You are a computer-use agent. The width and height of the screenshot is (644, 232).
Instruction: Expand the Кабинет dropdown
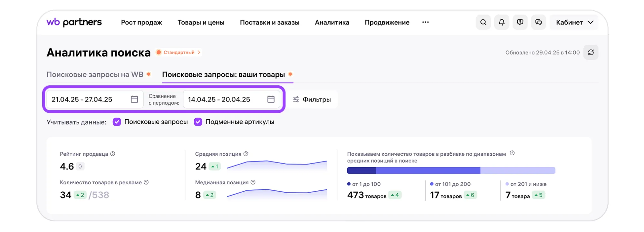tap(574, 22)
